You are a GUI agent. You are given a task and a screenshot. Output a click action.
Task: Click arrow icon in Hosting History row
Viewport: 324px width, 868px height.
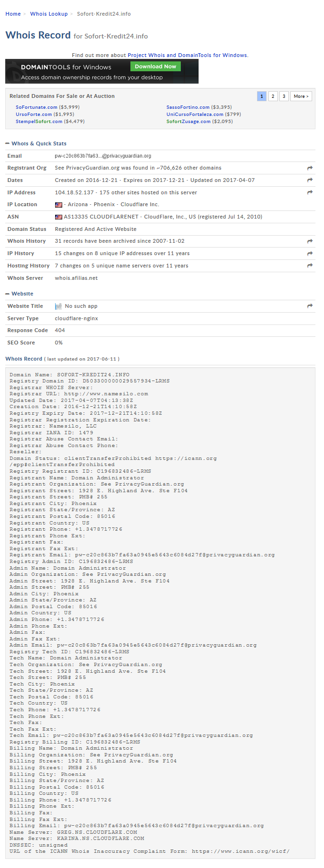click(x=310, y=266)
